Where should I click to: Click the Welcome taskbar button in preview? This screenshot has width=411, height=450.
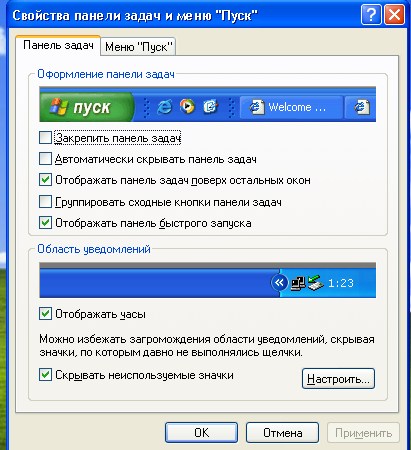291,107
